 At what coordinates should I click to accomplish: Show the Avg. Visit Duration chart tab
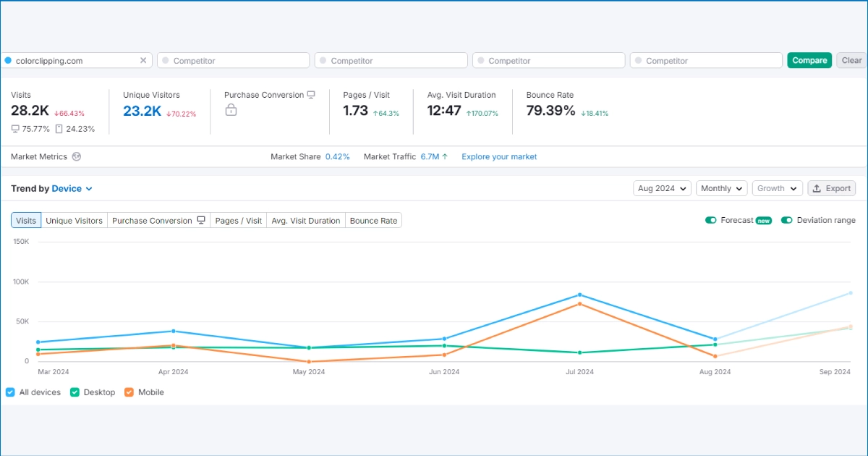tap(306, 221)
